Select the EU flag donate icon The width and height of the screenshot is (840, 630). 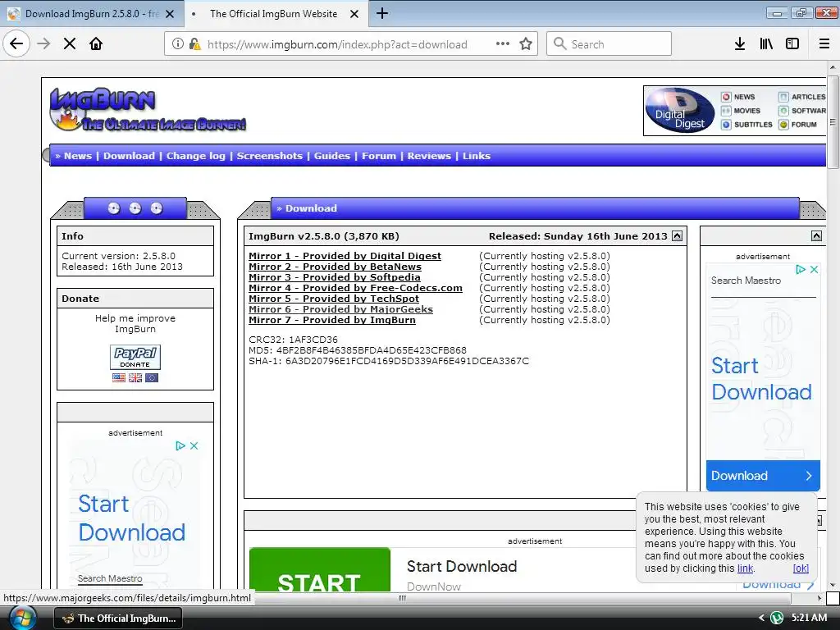pyautogui.click(x=152, y=377)
